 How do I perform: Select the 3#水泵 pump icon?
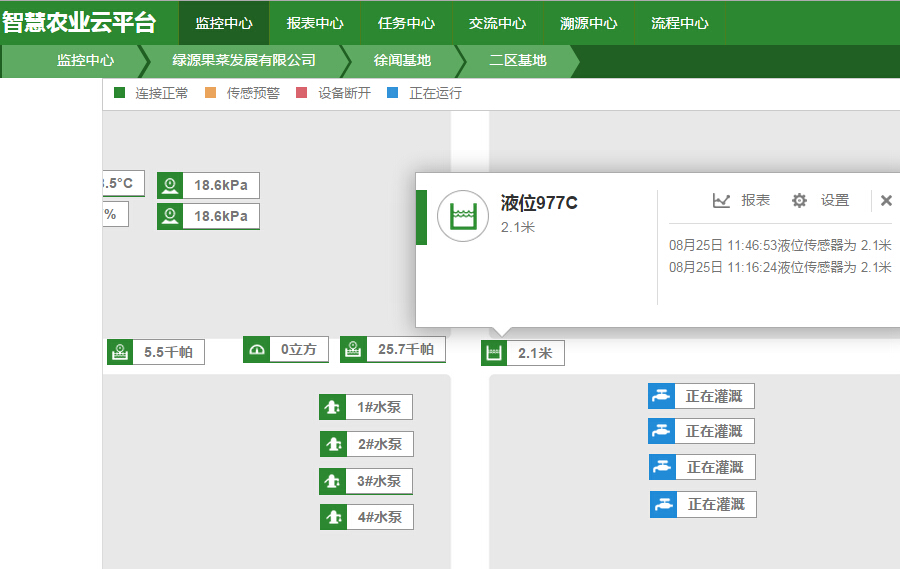click(x=332, y=481)
